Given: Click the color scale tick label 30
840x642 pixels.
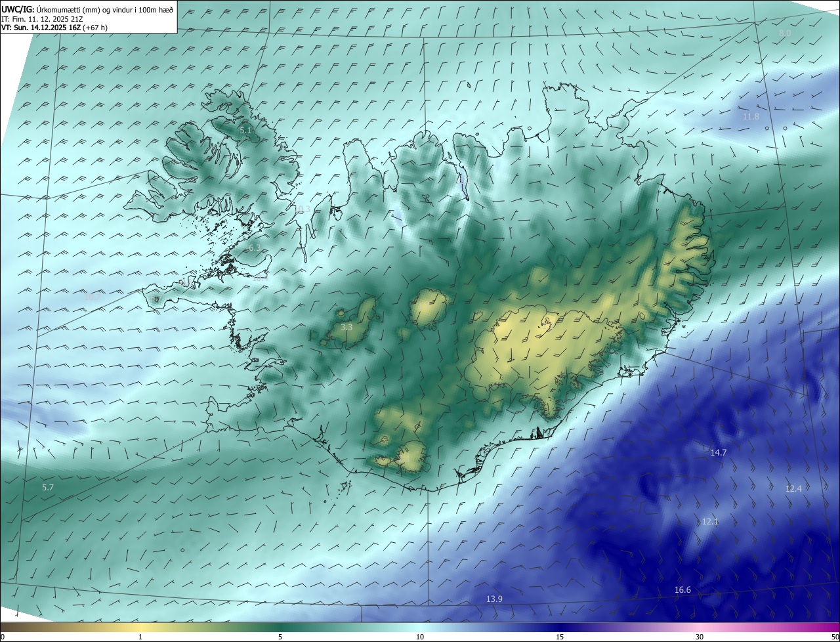Looking at the screenshot, I should [700, 637].
